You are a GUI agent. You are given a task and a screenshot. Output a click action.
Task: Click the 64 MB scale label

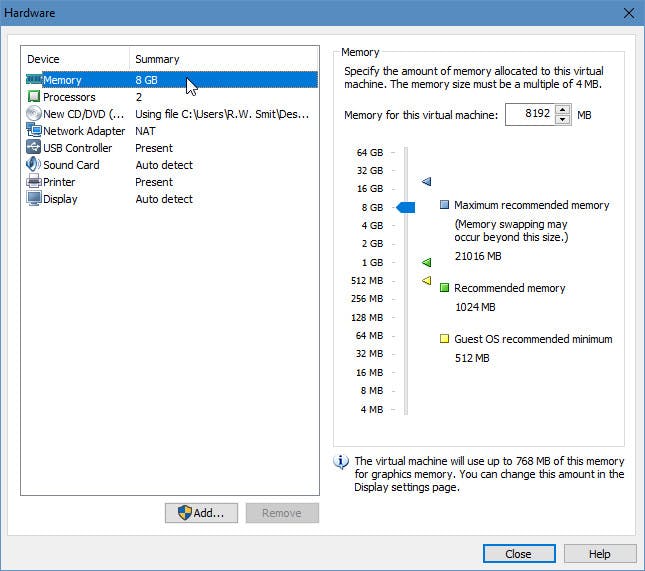click(x=369, y=336)
